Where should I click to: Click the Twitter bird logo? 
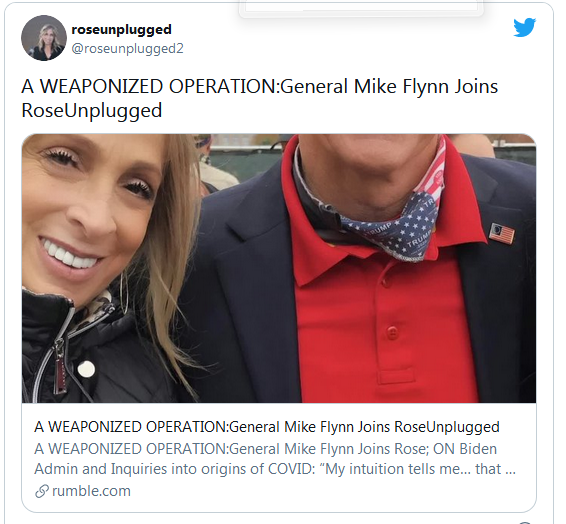pos(524,27)
